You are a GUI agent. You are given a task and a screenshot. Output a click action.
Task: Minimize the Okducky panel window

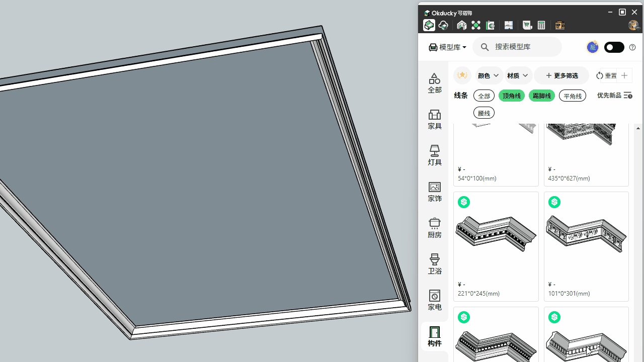(610, 12)
